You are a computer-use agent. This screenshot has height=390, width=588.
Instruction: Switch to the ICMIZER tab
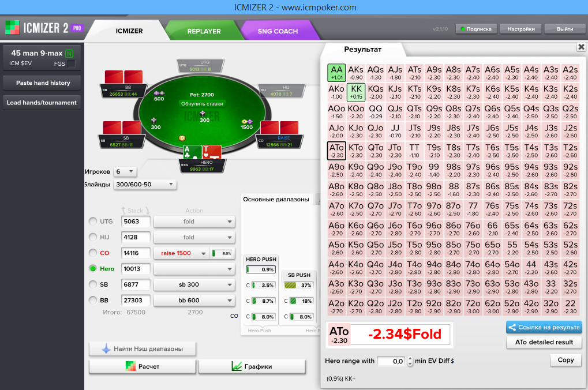point(129,31)
